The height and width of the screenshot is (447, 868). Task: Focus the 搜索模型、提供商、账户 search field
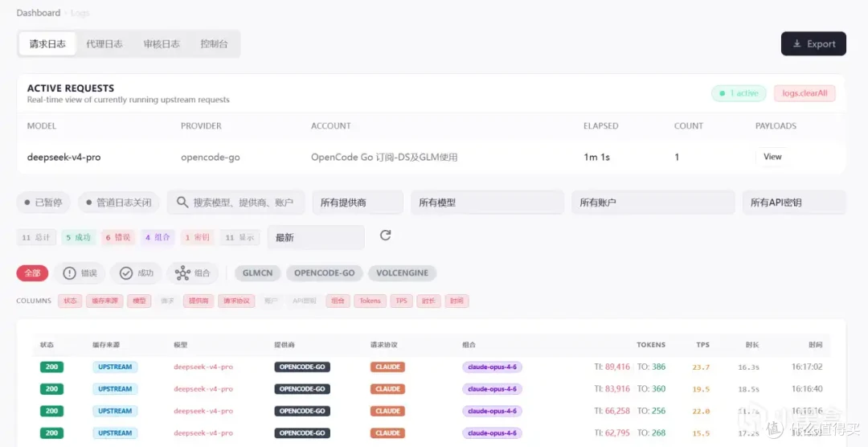point(235,203)
